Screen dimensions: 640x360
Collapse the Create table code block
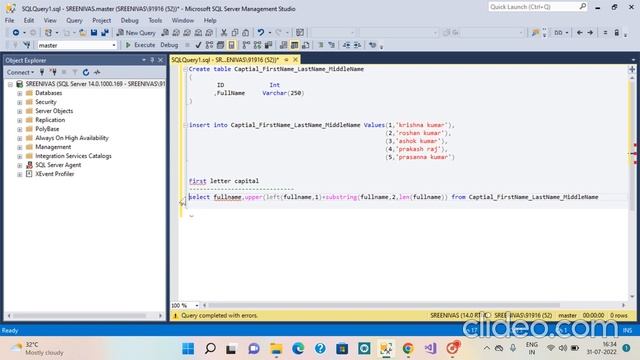click(186, 69)
